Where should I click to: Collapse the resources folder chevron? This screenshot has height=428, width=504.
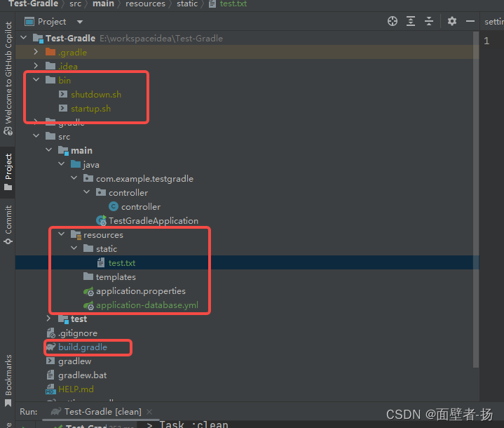point(62,234)
